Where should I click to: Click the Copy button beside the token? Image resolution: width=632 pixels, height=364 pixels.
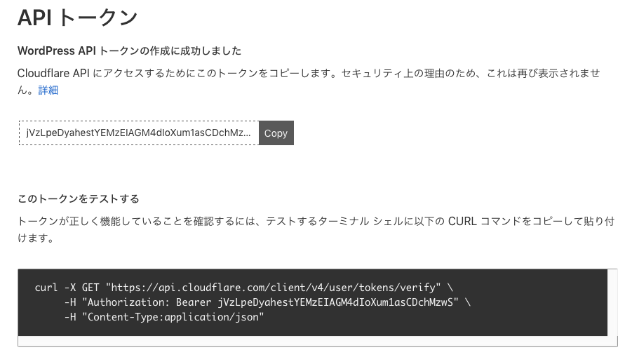point(276,133)
